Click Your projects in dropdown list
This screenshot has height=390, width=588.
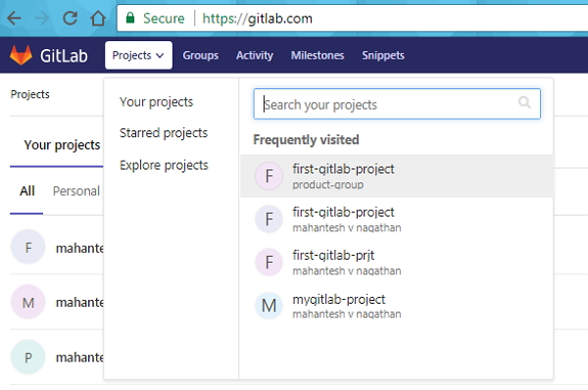157,102
